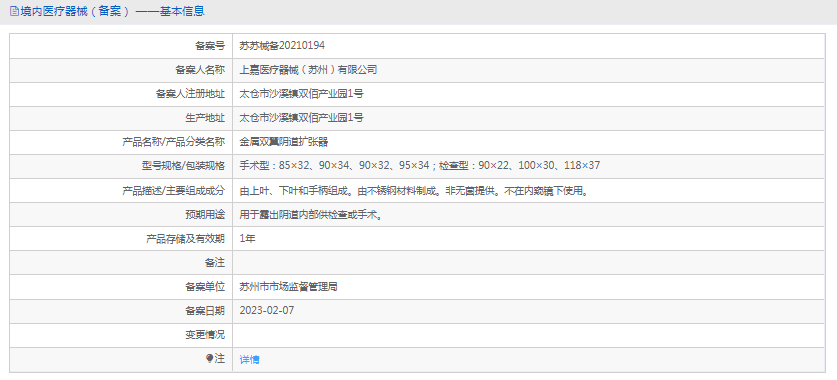Screen dimensions: 837x380
Task: Select product name 金属双翼阴道扩张器
Action: coord(283,142)
